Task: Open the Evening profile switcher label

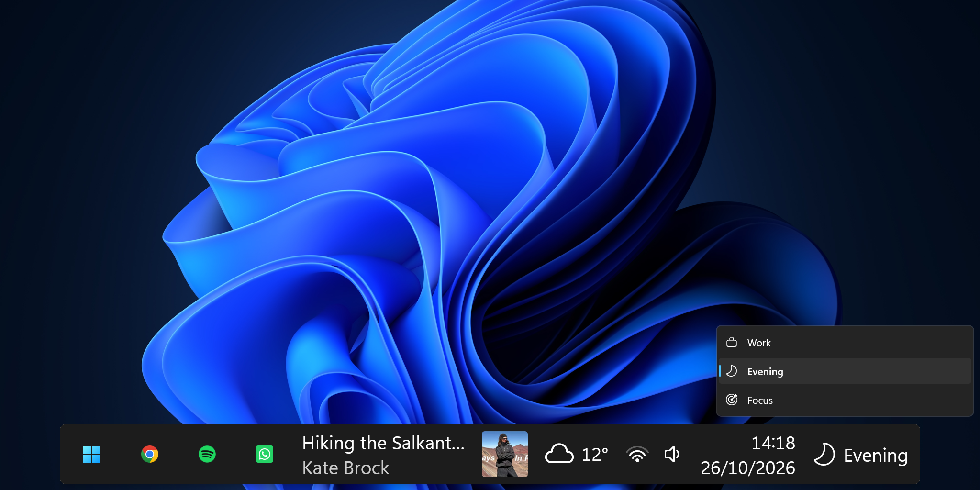Action: click(x=876, y=455)
